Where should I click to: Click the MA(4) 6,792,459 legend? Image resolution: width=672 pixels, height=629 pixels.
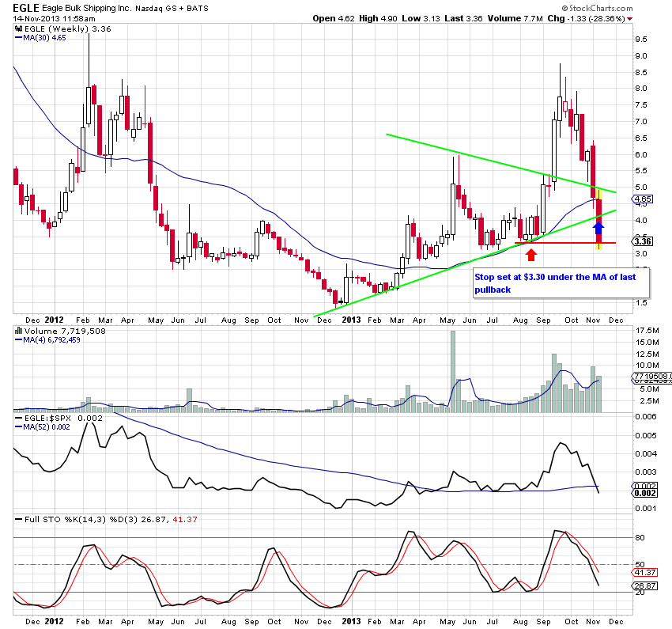pyautogui.click(x=47, y=340)
